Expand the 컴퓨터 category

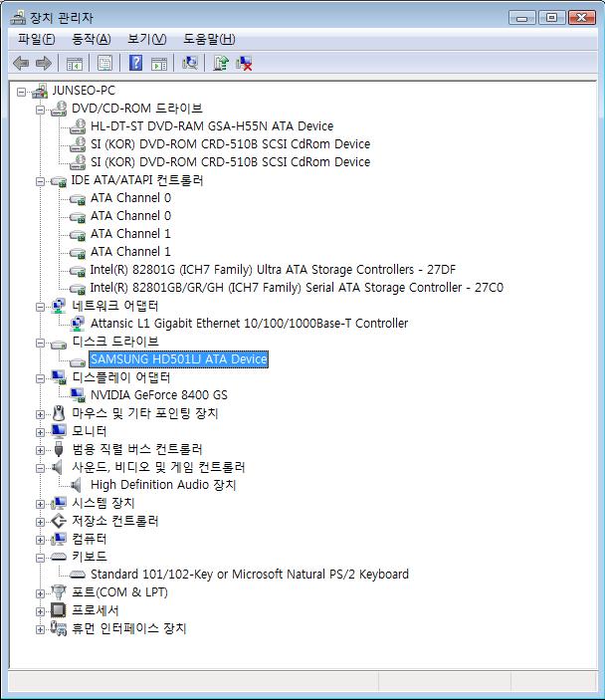tap(40, 540)
